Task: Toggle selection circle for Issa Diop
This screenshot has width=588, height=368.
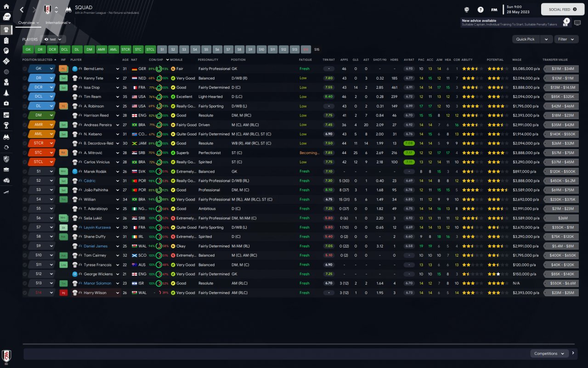Action: [25, 87]
